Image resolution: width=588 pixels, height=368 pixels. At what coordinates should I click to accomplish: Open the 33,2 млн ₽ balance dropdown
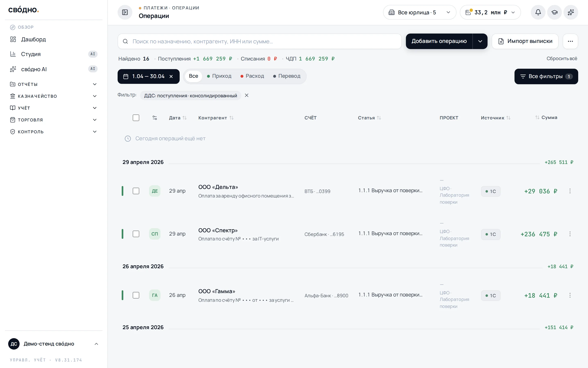[490, 12]
